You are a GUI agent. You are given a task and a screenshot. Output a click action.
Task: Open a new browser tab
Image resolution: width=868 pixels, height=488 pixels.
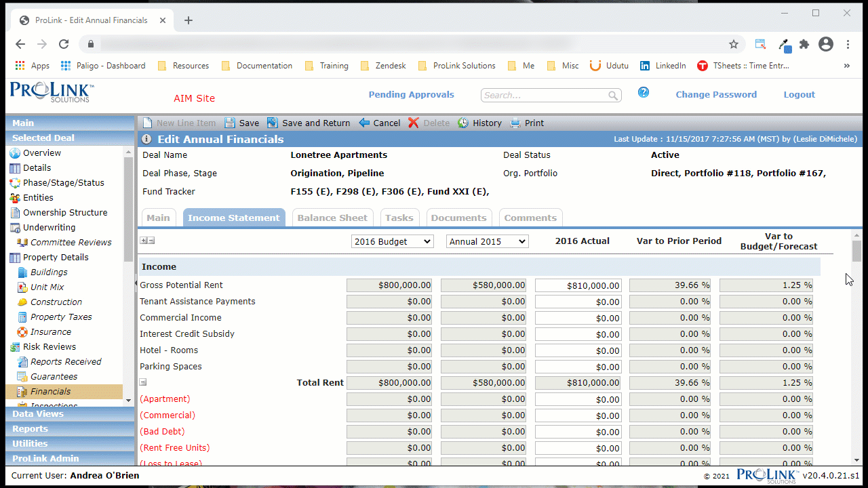click(x=189, y=20)
